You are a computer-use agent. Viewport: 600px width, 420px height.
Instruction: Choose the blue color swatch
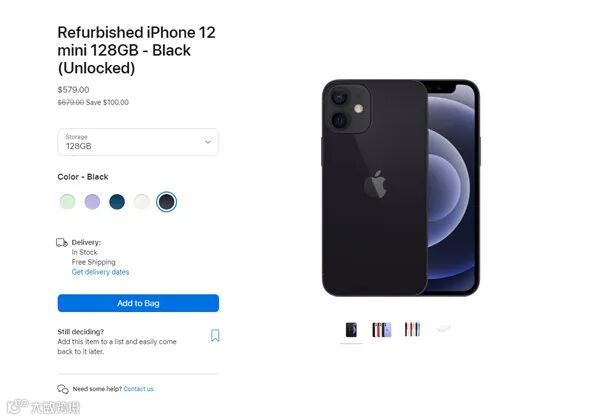coord(117,202)
